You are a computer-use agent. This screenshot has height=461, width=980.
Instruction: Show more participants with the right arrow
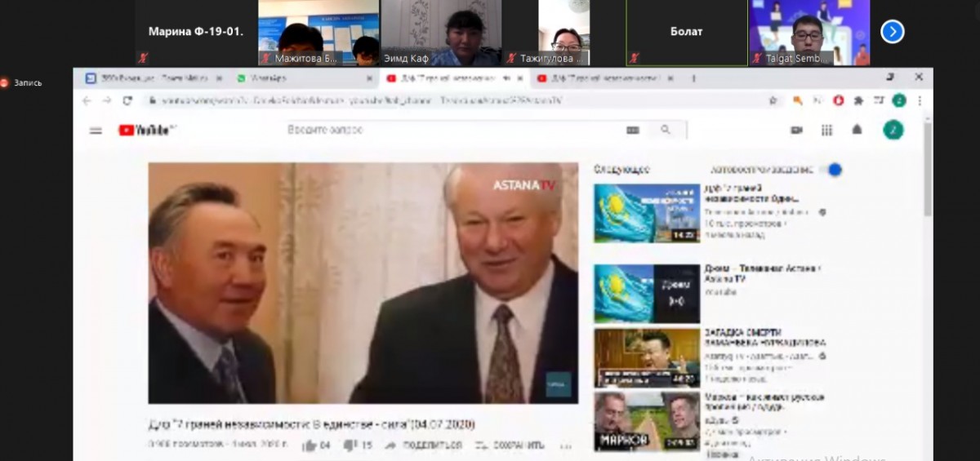pos(892,32)
